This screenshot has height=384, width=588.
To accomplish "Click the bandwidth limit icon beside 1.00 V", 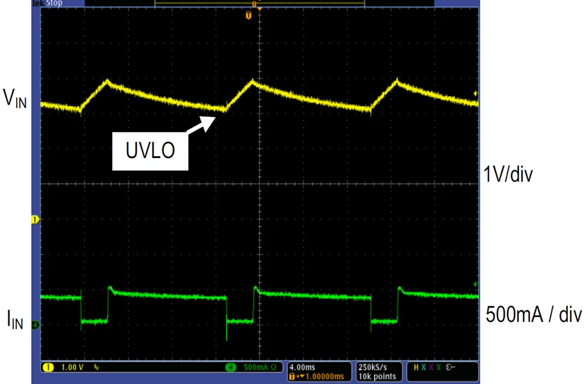I will 96,367.
